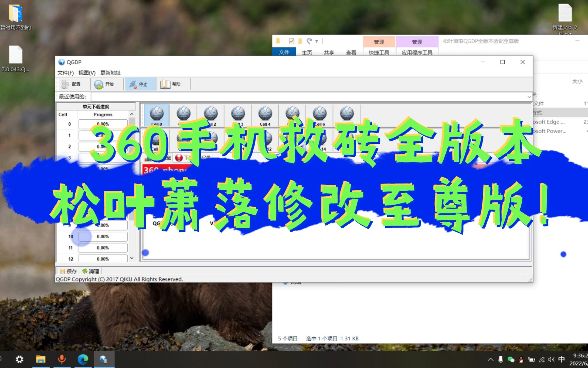588x368 pixels.
Task: Open the quick access toolbar dropdown in Explorer
Action: 316,42
